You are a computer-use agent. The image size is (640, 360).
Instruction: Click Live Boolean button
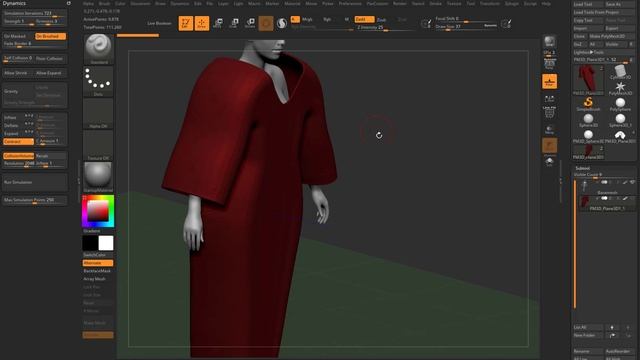[x=159, y=23]
